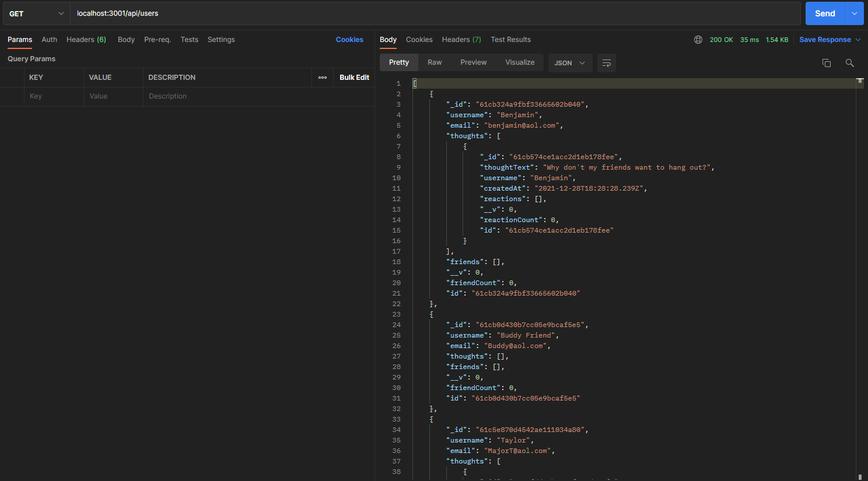Copy the response body to clipboard
The height and width of the screenshot is (481, 868).
[827, 62]
